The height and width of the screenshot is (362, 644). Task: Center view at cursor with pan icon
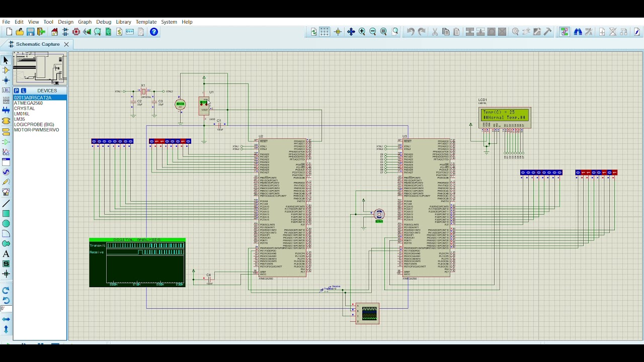(x=351, y=32)
